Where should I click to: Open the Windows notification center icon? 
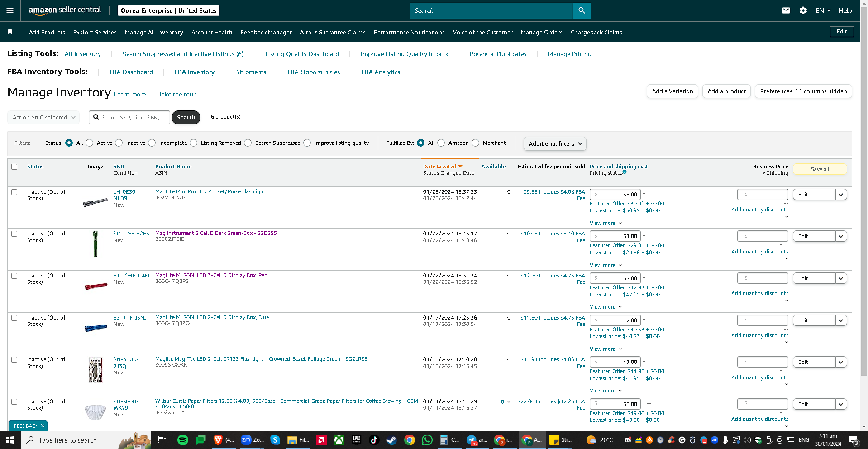click(854, 440)
